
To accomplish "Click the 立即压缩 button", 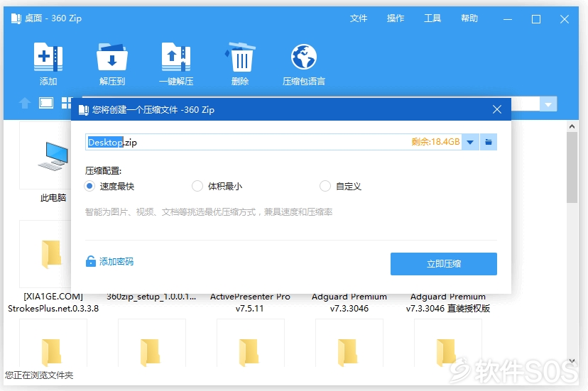I will (444, 264).
